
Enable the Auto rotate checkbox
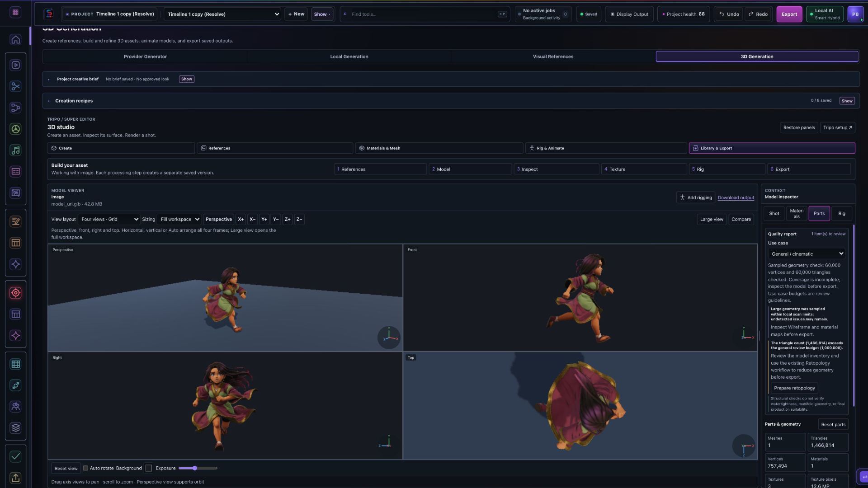pos(85,468)
